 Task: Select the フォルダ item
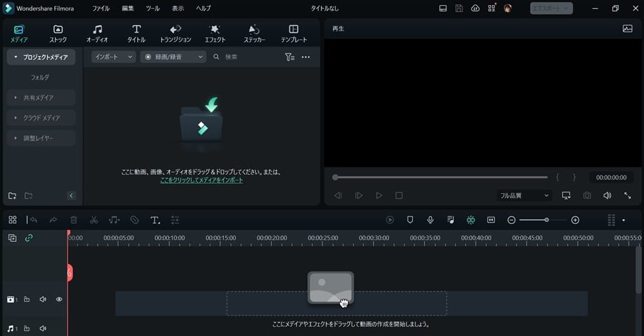tap(40, 77)
